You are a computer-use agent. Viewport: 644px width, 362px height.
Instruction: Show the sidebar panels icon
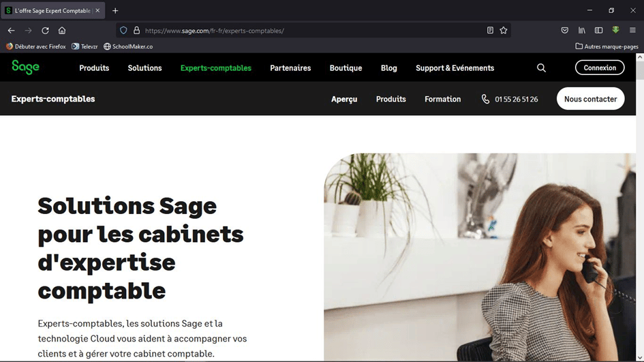(599, 31)
